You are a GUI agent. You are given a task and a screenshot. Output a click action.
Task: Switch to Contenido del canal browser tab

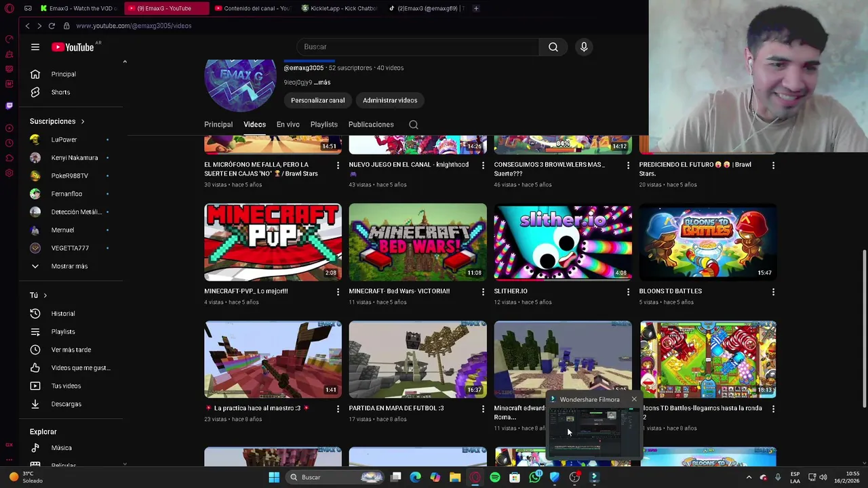pos(252,9)
